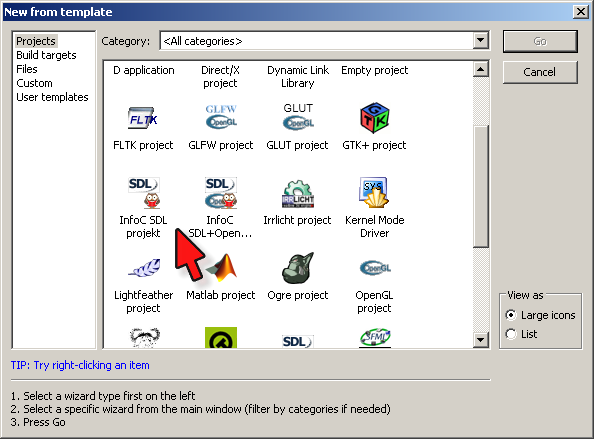The height and width of the screenshot is (439, 594).
Task: Select Build targets in the left list
Action: (46, 55)
